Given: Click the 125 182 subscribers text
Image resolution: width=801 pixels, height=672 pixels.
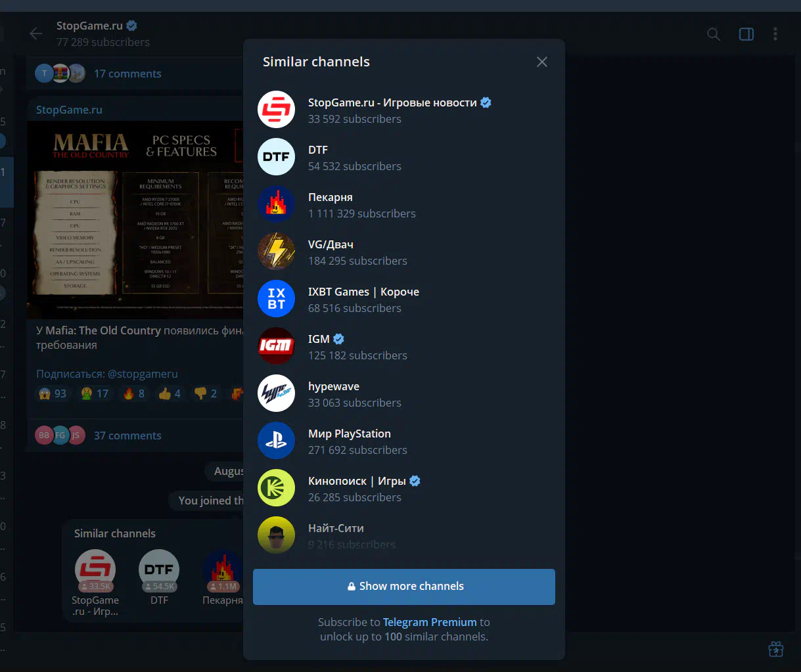Looking at the screenshot, I should 357,355.
